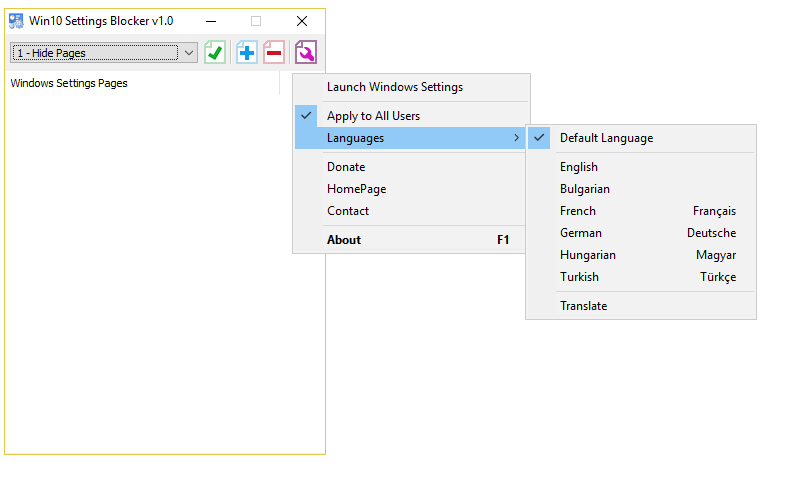Select Contact menu entry

(x=411, y=211)
